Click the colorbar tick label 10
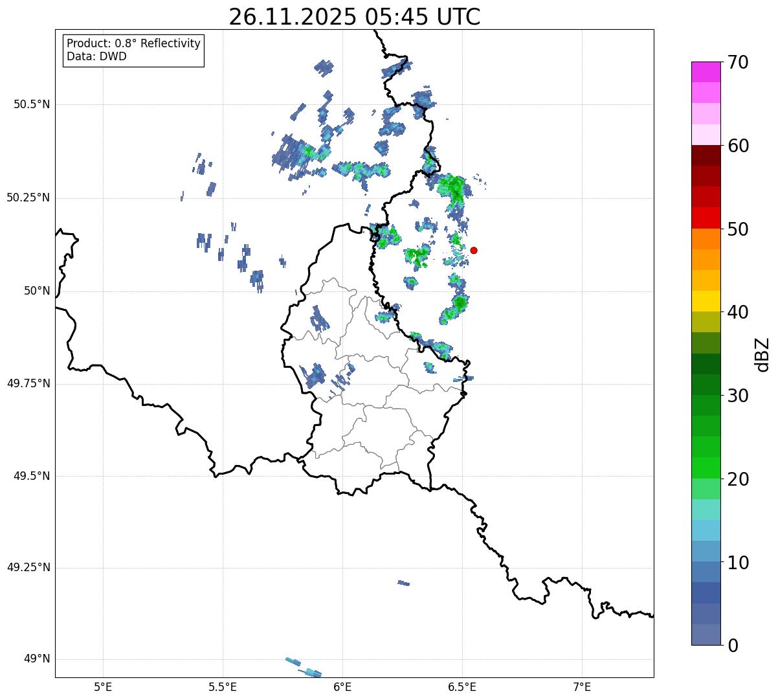This screenshot has height=700, width=778. pyautogui.click(x=738, y=563)
